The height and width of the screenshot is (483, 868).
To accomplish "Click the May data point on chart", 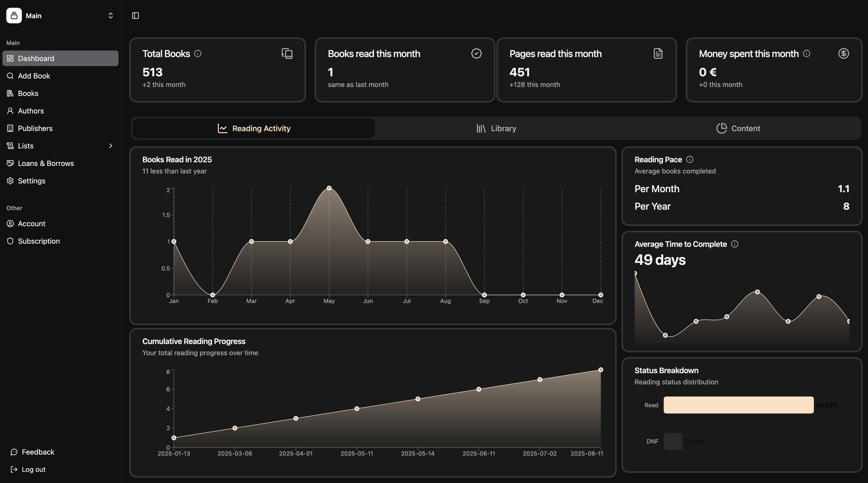I will coord(329,188).
